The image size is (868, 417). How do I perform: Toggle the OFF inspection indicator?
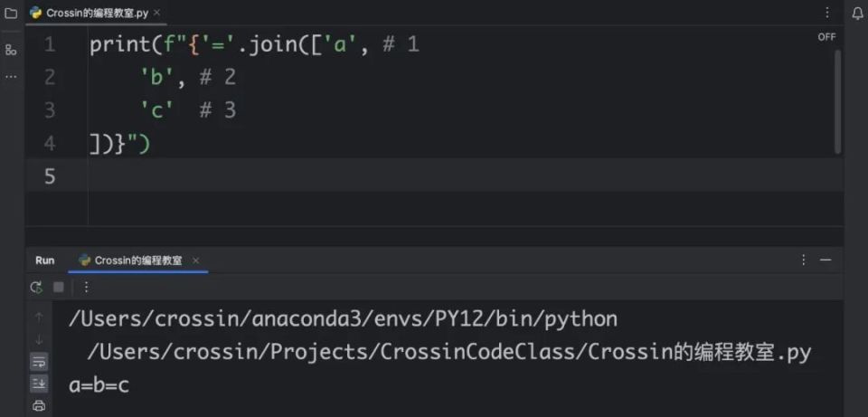click(x=826, y=37)
